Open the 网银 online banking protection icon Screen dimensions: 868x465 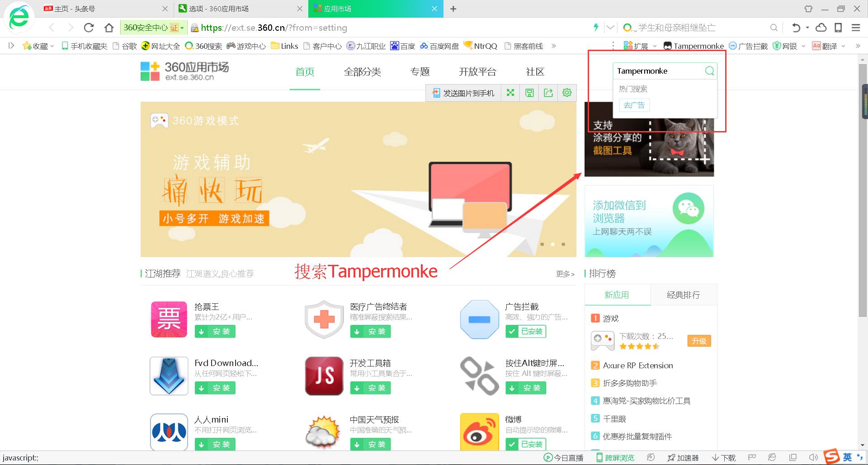click(x=787, y=46)
